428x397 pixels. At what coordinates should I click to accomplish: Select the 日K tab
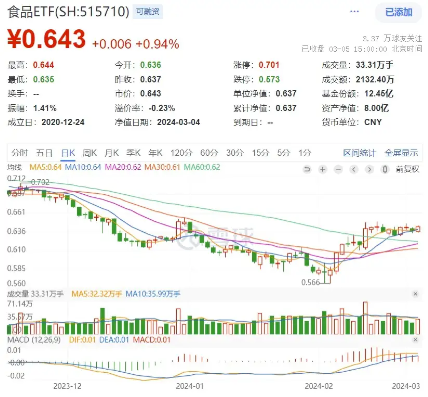click(x=68, y=153)
